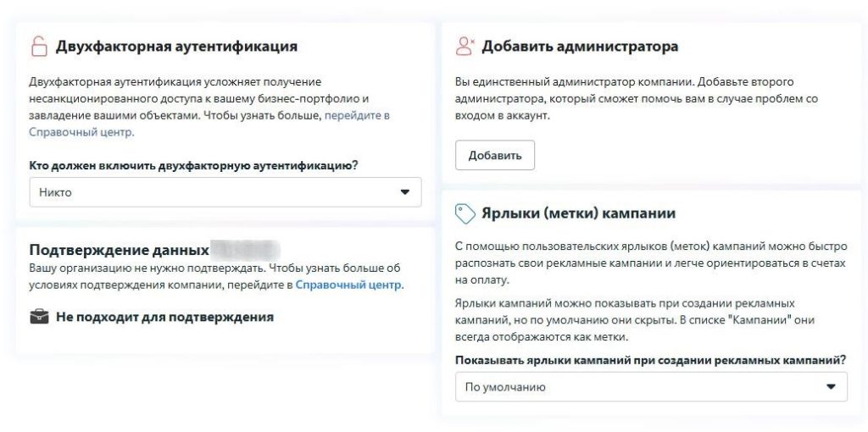Click the tag icon beside Ярлыки (метки) кампании

coord(465,213)
